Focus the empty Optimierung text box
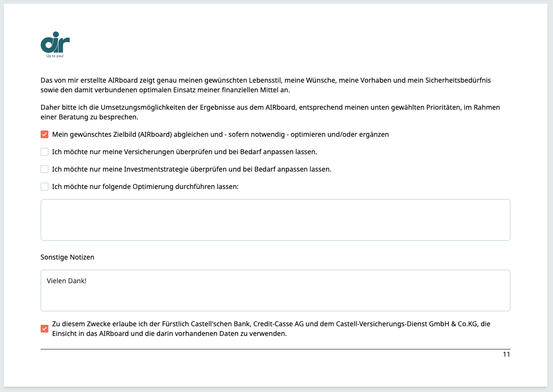Screen dimensions: 553x392 [x=275, y=220]
